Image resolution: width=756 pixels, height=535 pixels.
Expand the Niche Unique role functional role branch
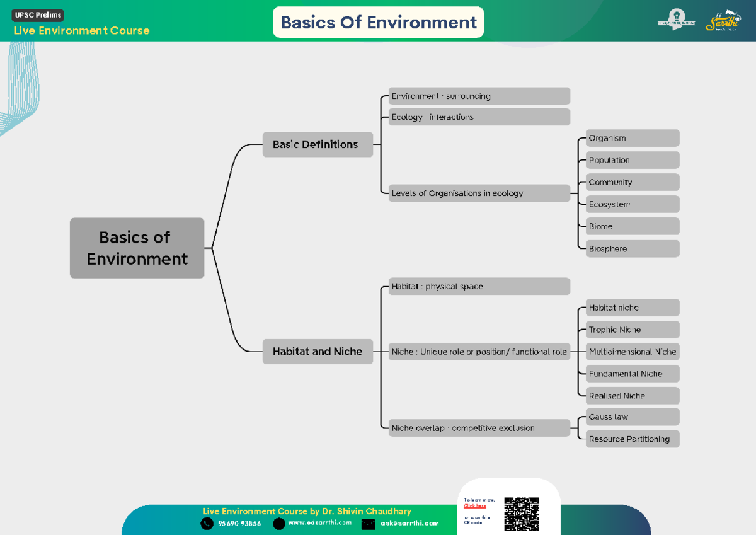pos(479,352)
